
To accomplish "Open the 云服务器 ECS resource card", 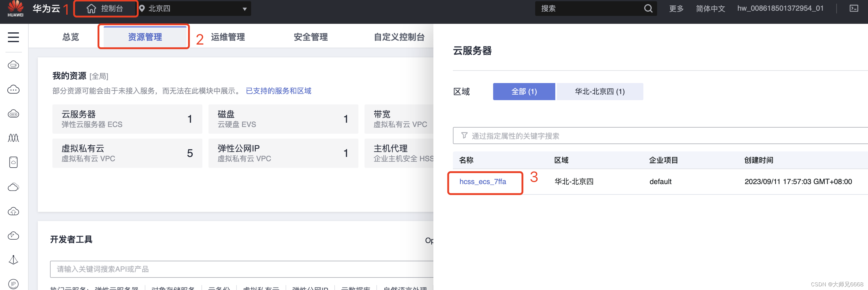I will click(127, 119).
